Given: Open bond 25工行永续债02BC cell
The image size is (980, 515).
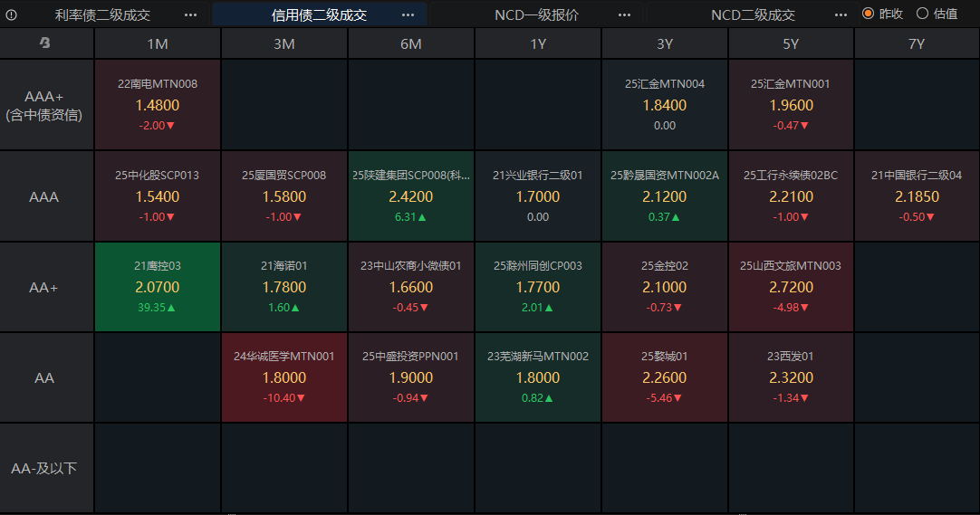Looking at the screenshot, I should [x=792, y=196].
